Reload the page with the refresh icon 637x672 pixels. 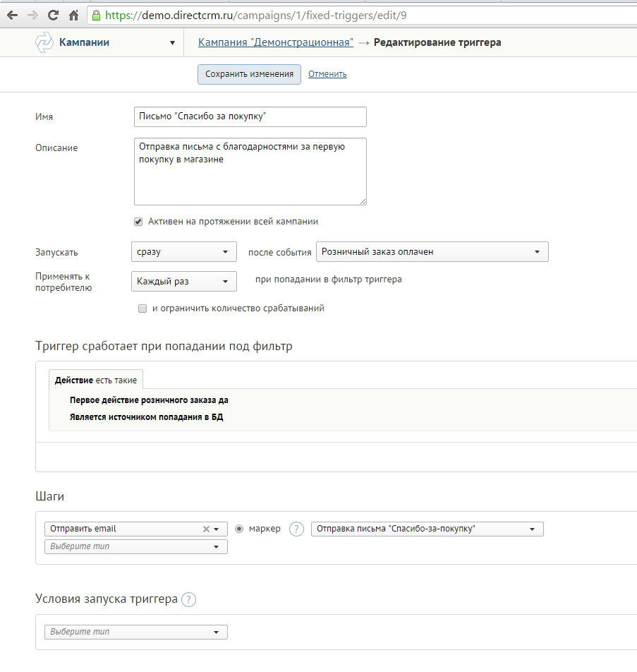coord(53,16)
